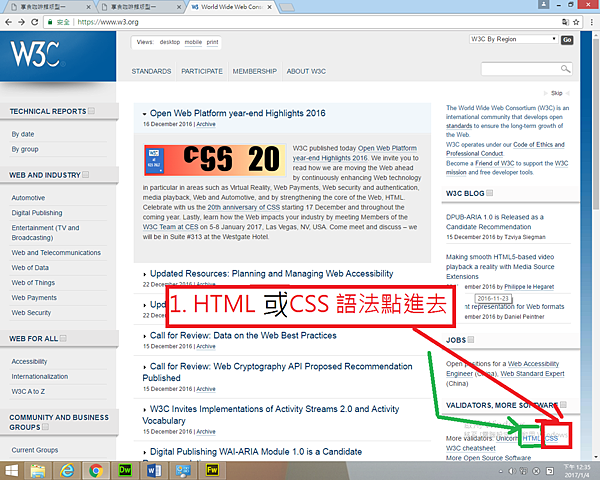
Task: Switch to the first browser tab
Action: [x=48, y=7]
